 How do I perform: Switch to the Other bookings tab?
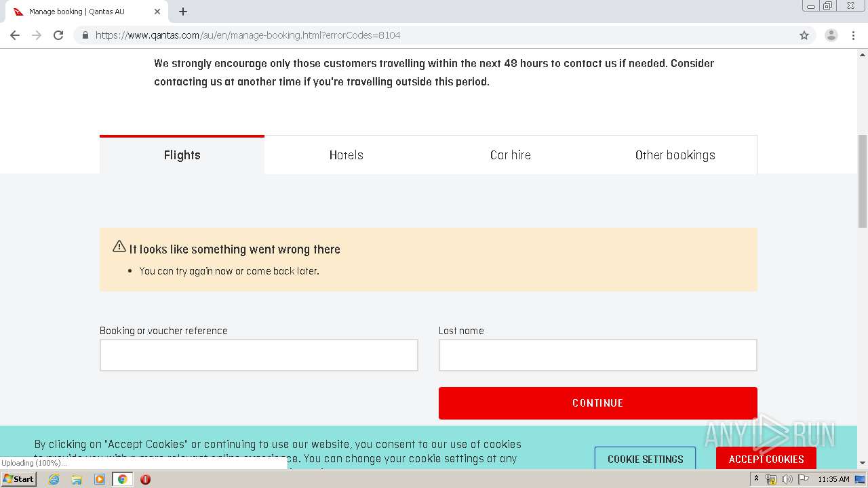(675, 155)
